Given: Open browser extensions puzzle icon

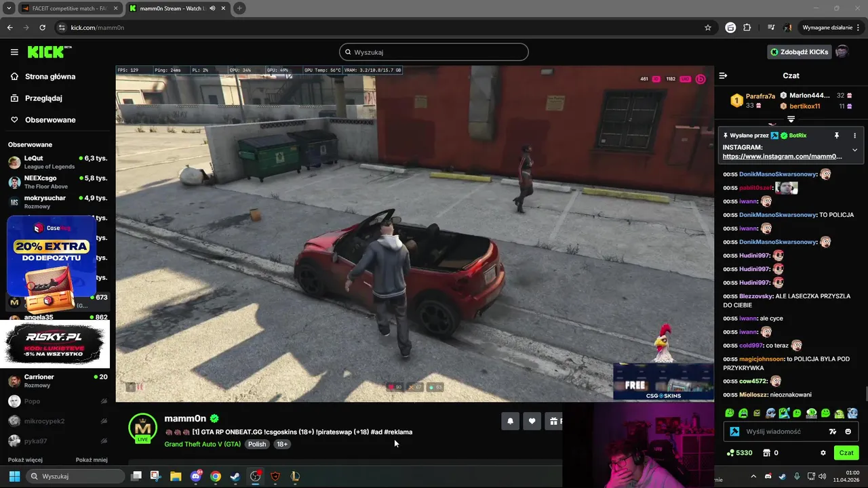Looking at the screenshot, I should point(747,28).
